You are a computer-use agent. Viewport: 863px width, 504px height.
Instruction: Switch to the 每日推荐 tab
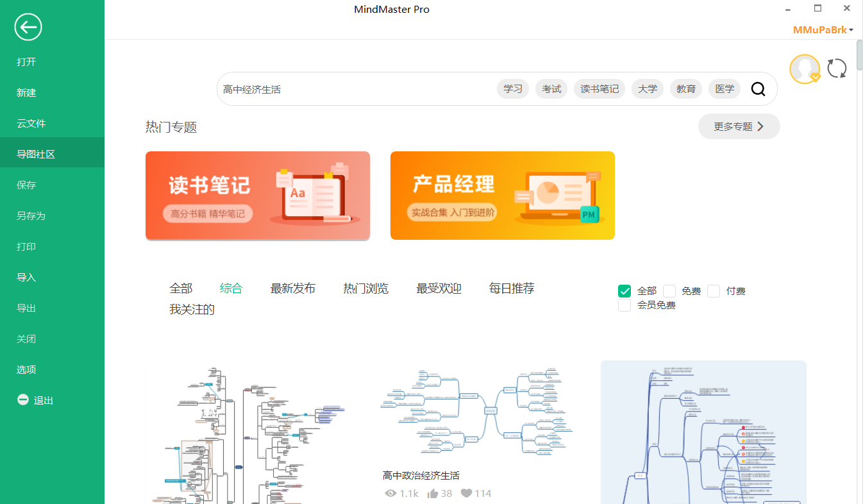click(512, 289)
